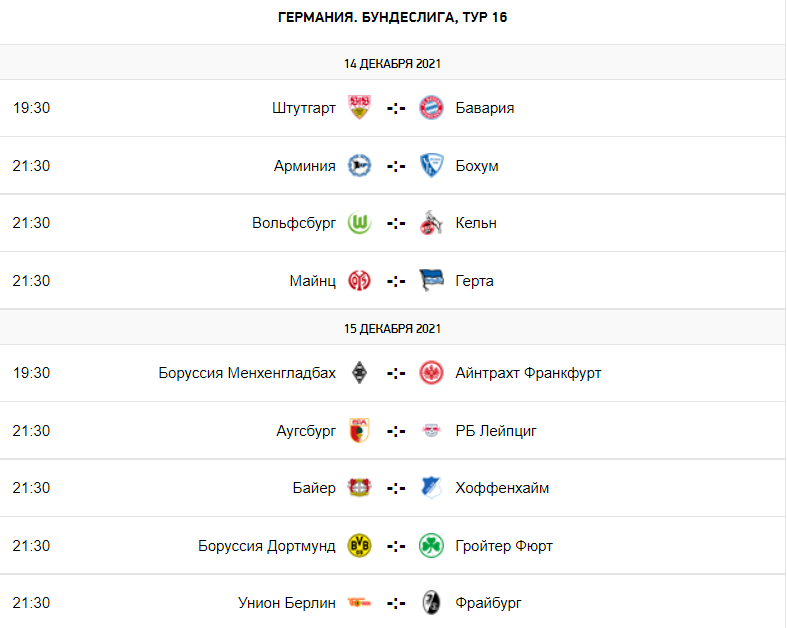Click the RB Leipzig logo
The image size is (787, 628).
pos(431,431)
